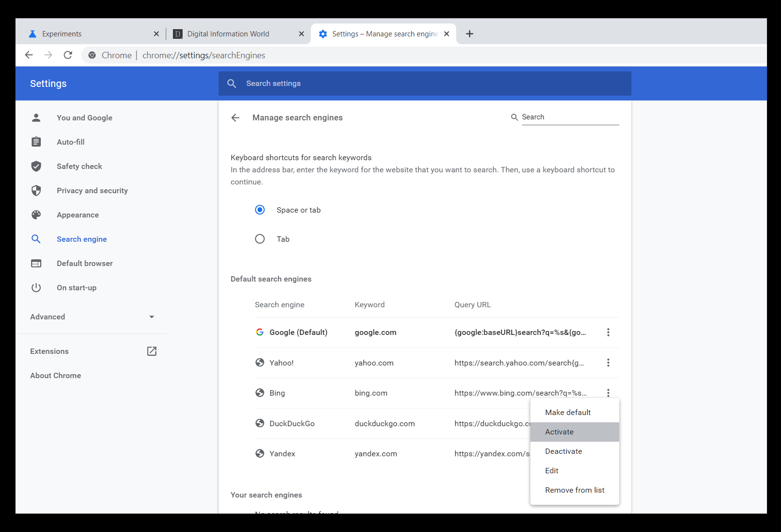Close the Digital Information World tab
This screenshot has width=781, height=532.
(301, 33)
